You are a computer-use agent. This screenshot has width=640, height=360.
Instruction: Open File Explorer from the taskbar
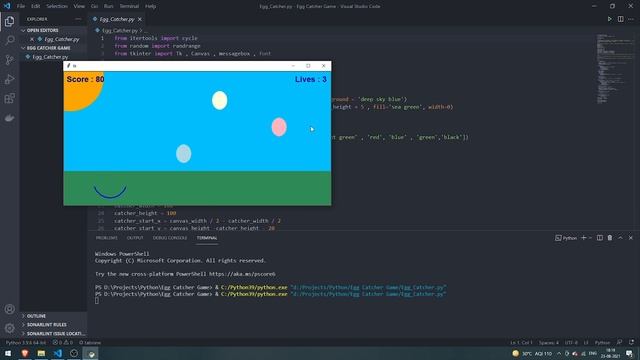click(41, 353)
